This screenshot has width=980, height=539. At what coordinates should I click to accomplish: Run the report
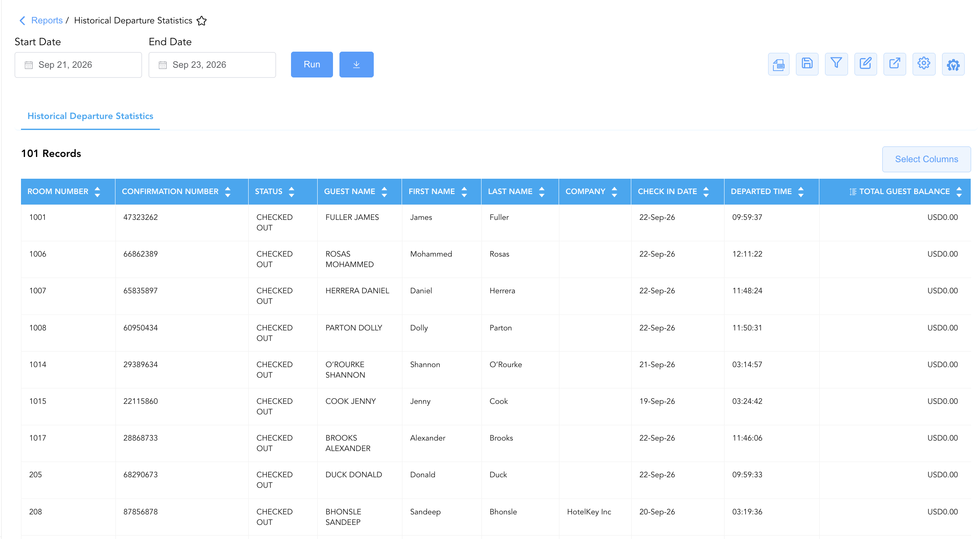pyautogui.click(x=312, y=65)
